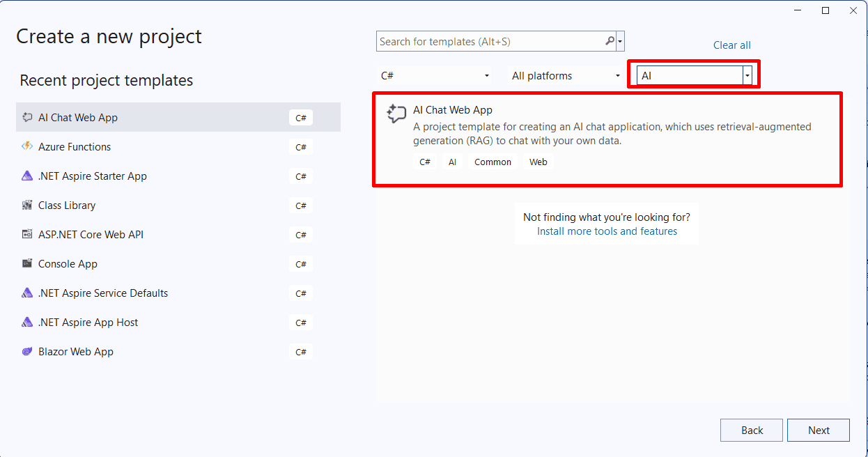The height and width of the screenshot is (457, 868).
Task: Click the Console App icon
Action: (27, 263)
